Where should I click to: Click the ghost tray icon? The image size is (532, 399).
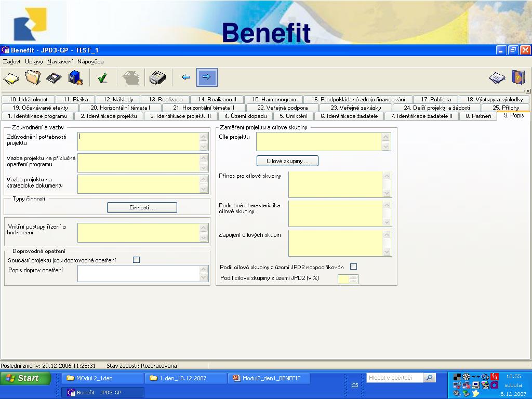(x=476, y=393)
